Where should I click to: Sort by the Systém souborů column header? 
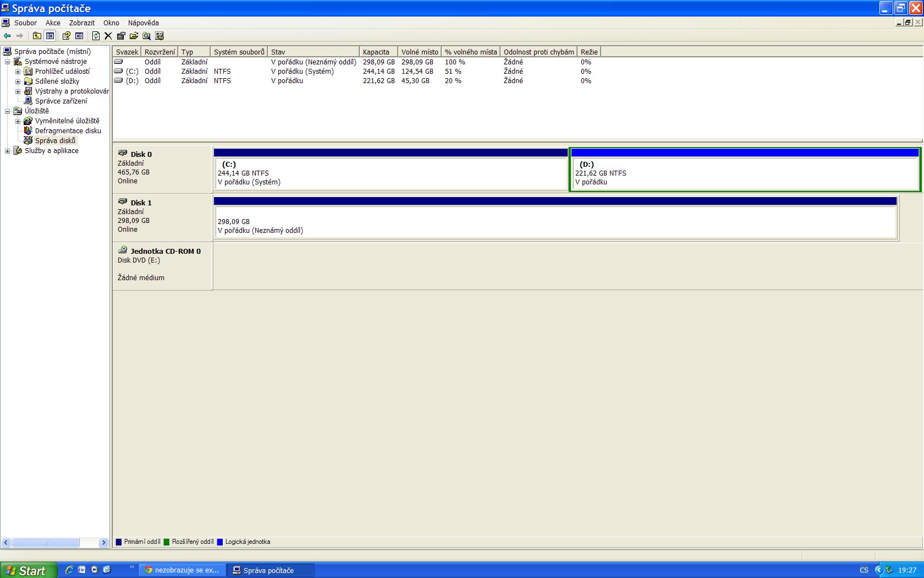239,52
